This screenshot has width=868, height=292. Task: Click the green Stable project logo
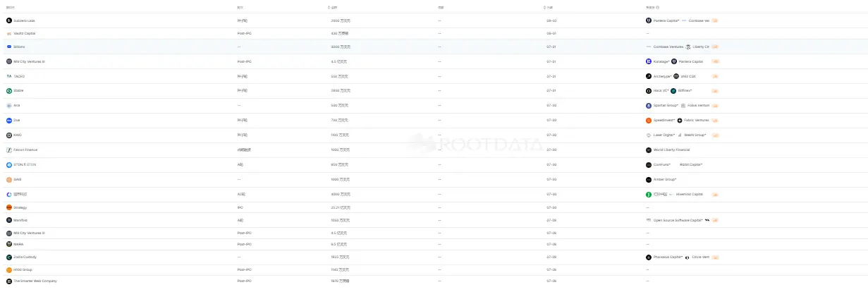(x=9, y=90)
